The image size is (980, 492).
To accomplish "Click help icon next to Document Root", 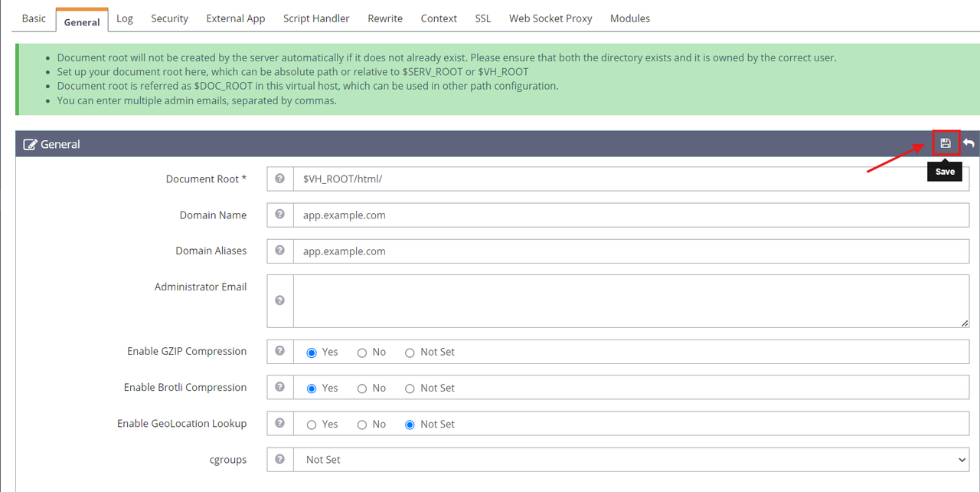I will 280,179.
